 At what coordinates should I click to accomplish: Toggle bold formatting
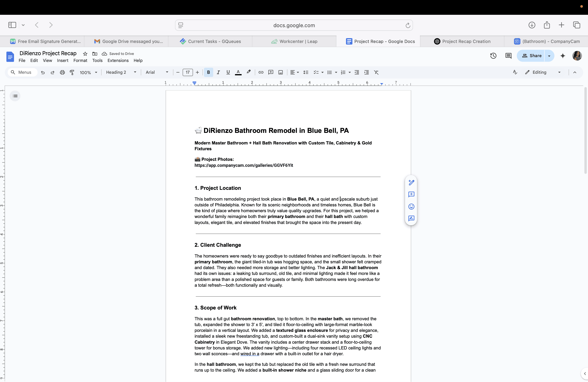(x=209, y=72)
